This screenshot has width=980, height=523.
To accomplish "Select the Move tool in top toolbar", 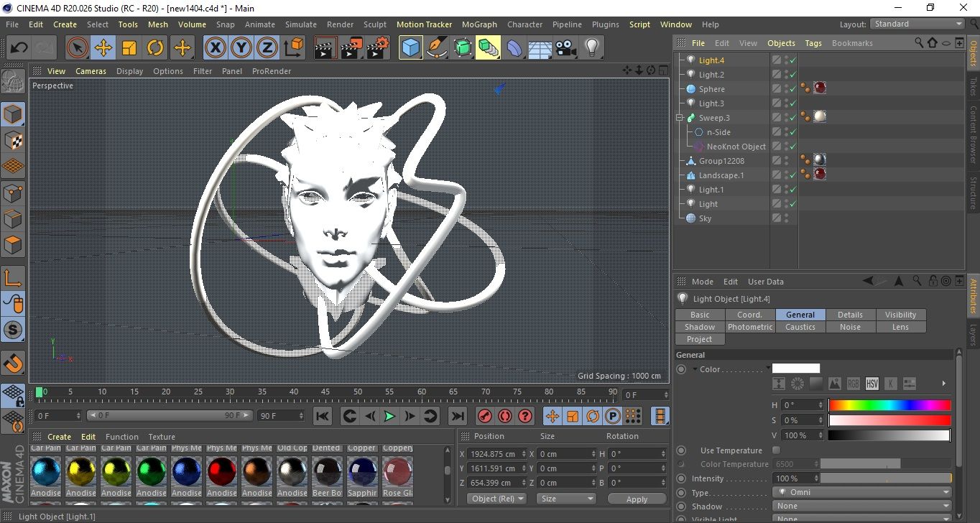I will 103,48.
